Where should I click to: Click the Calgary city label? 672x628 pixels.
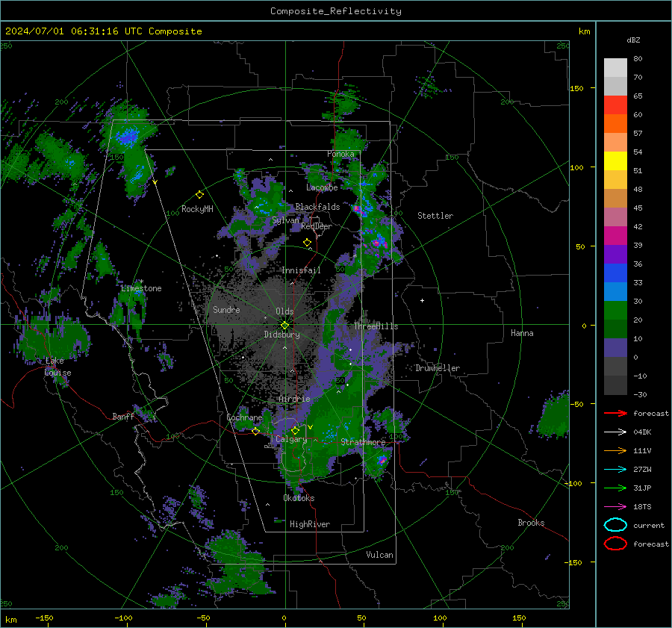[291, 439]
